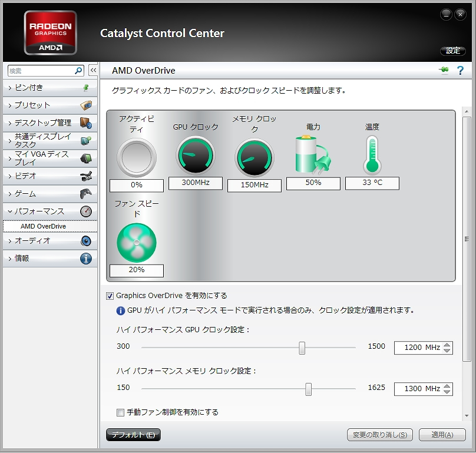Click the ピン付き green pin icon
The height and width of the screenshot is (453, 476).
(x=86, y=88)
